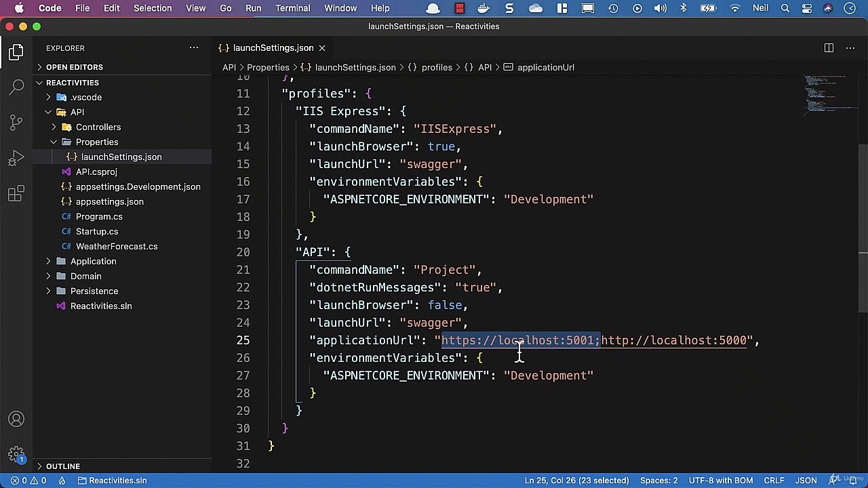Open the Wi-Fi menu bar icon
868x488 pixels.
[x=735, y=8]
